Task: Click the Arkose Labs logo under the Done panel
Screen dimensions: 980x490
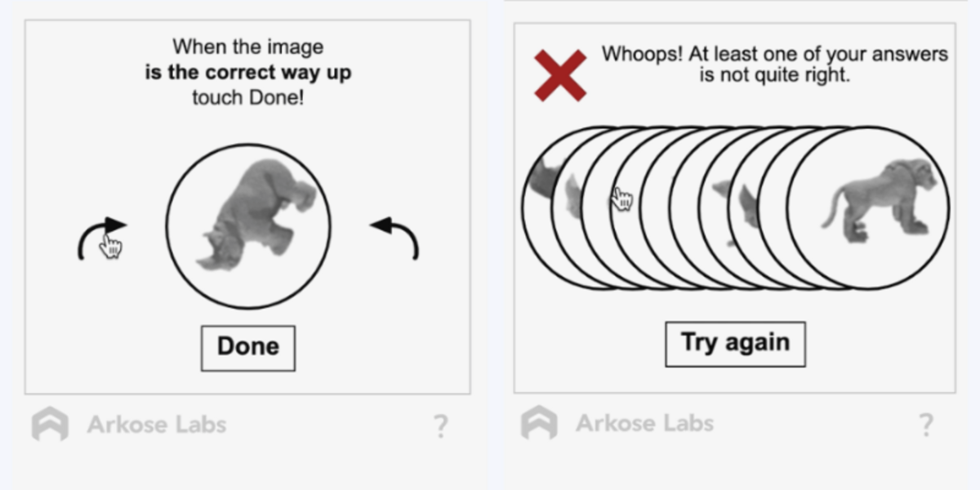Action: point(50,425)
